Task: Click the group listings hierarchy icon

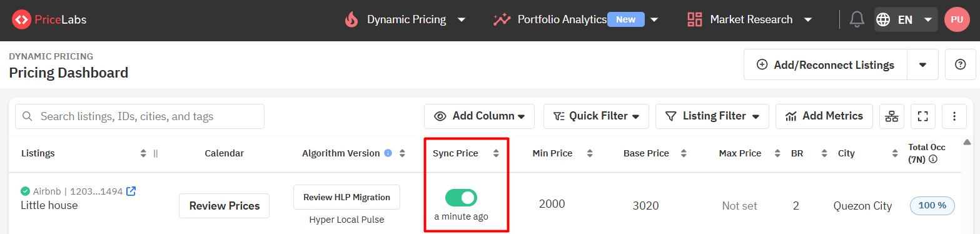Action: point(892,116)
